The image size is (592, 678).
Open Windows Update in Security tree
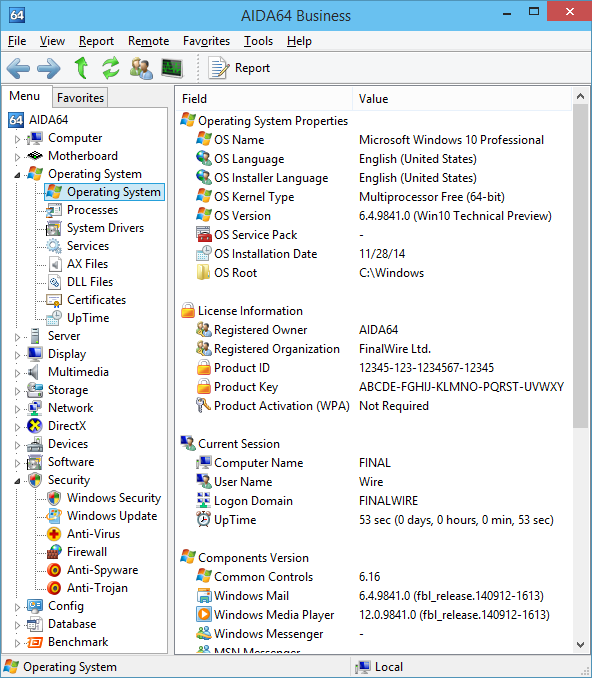tap(102, 516)
